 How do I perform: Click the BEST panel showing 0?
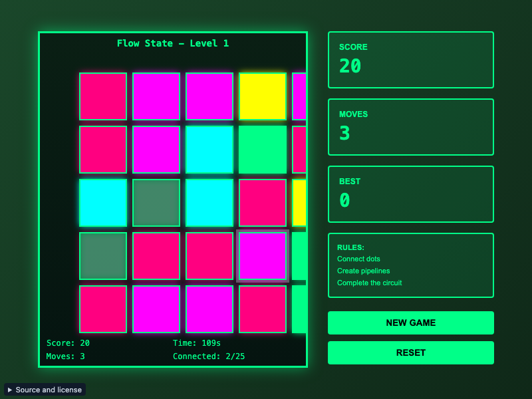coord(410,194)
